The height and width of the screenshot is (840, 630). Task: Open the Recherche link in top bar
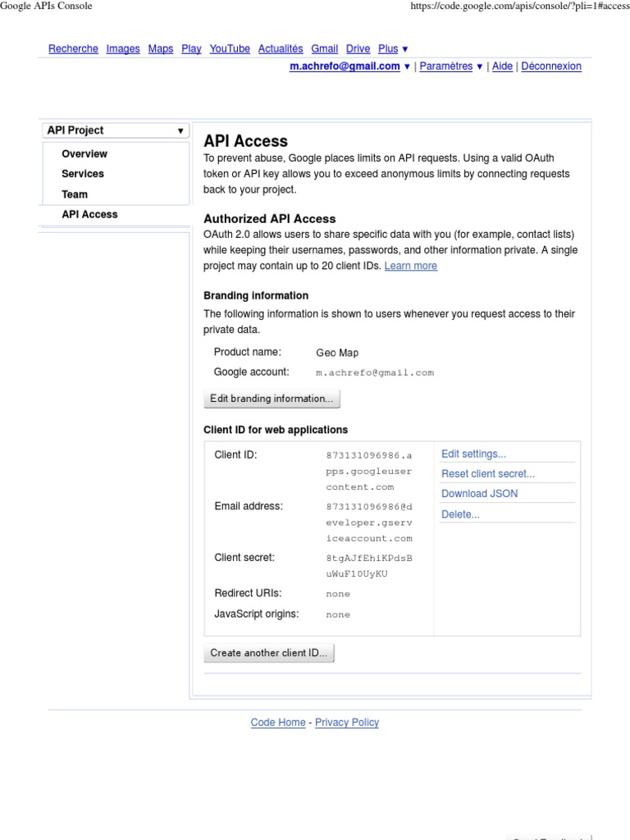[73, 48]
